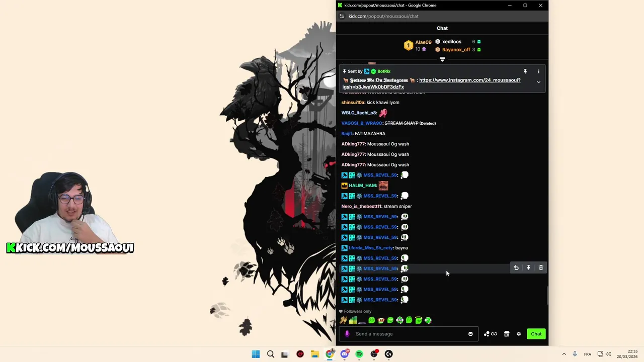
Task: Click Alae09 on the gift leaderboard
Action: click(423, 42)
